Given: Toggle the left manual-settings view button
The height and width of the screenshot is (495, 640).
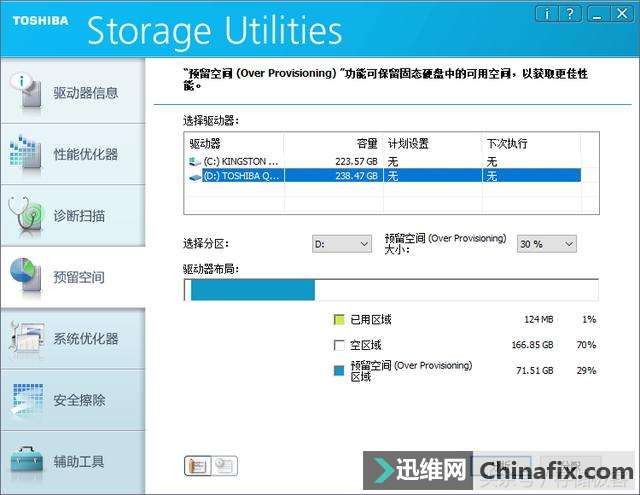Looking at the screenshot, I should [x=198, y=466].
